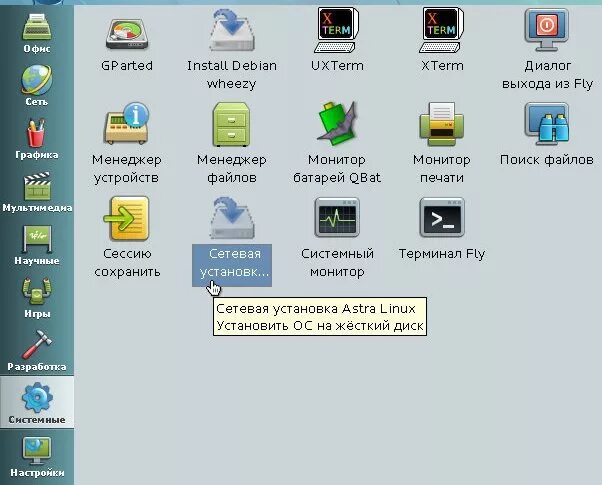602x485 pixels.
Task: Open UXTerm terminal
Action: [337, 40]
